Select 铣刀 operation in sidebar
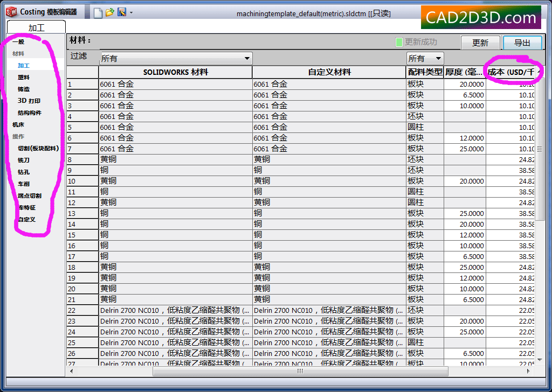 tap(24, 160)
